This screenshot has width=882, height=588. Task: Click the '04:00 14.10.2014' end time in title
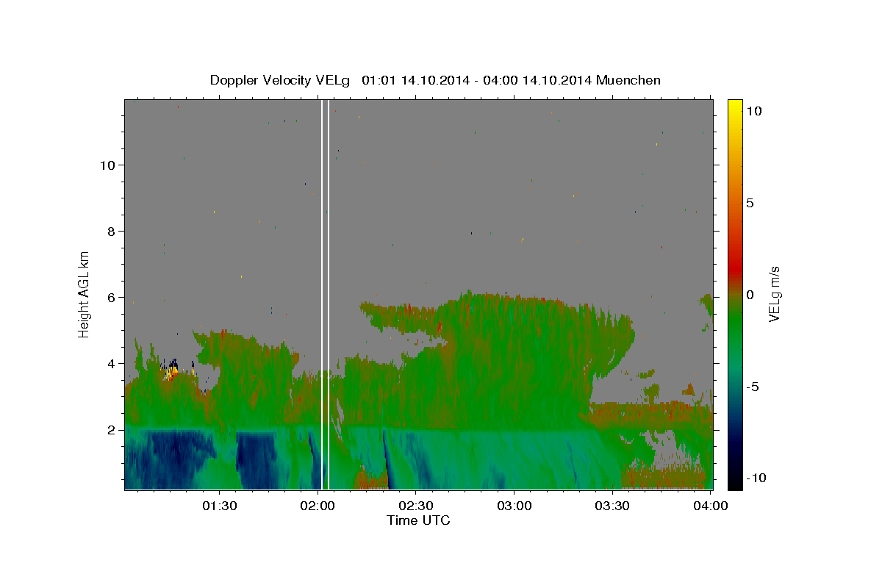tap(539, 80)
